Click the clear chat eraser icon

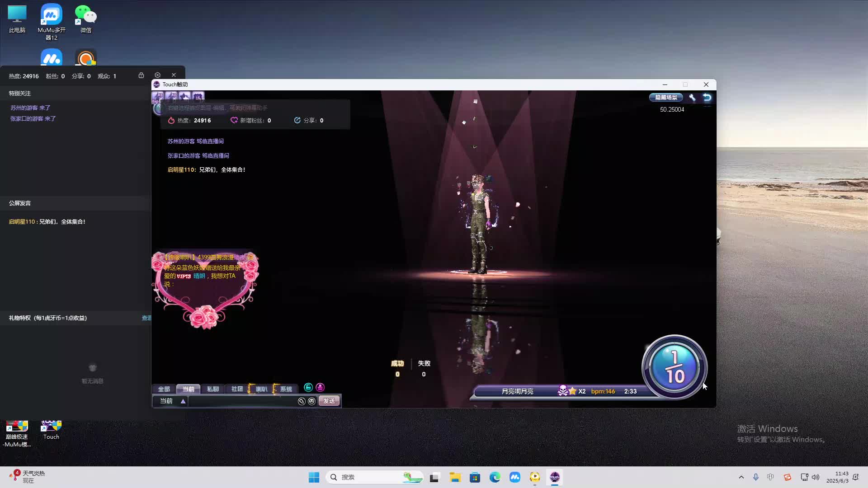pos(302,401)
